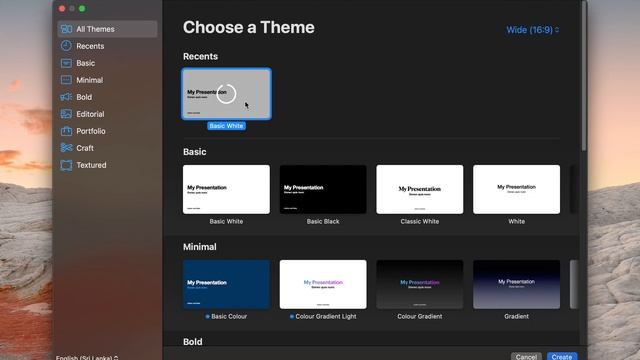Viewport: 640px width, 360px height.
Task: Close the theme chooser window
Action: 62,8
